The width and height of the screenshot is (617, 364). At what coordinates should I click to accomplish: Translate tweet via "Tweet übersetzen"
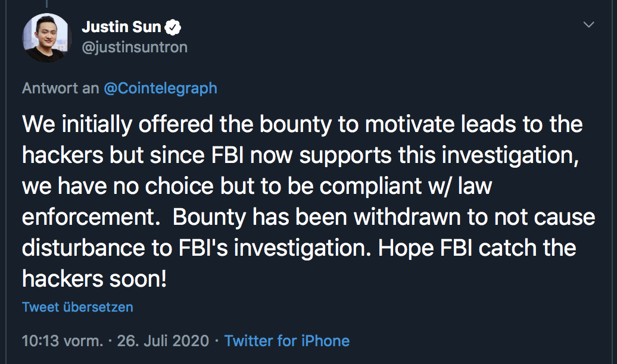tap(77, 307)
